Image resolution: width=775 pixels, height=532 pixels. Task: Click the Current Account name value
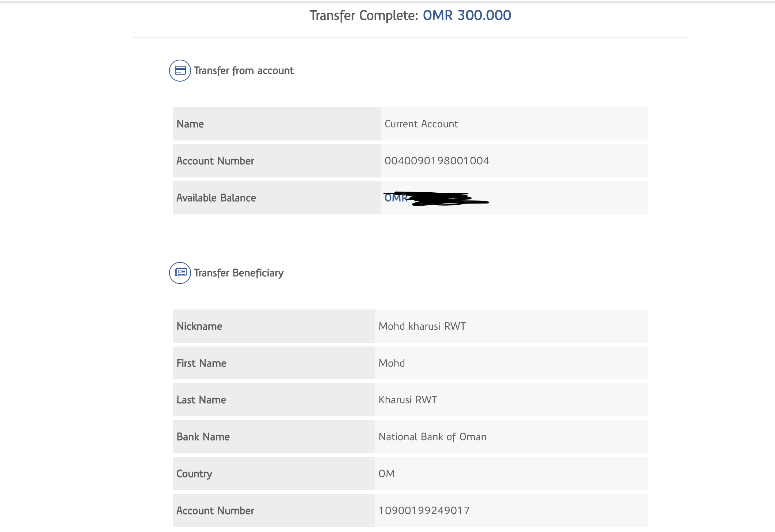421,124
